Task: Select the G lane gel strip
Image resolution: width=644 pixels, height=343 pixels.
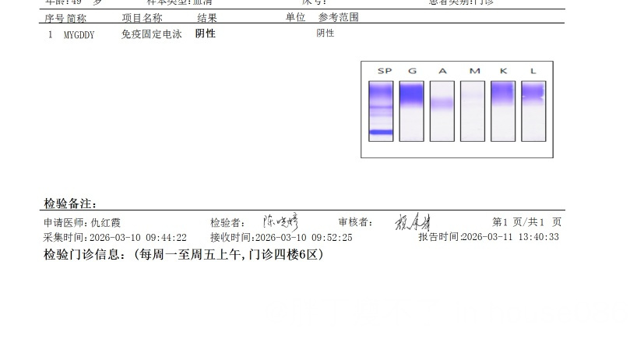Action: 411,111
